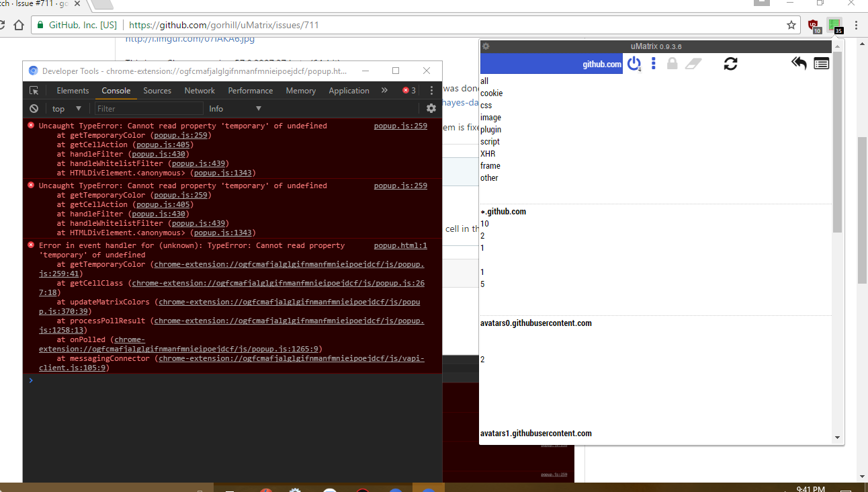Click the clear console icon
Viewport: 868px width, 492px height.
[x=34, y=108]
